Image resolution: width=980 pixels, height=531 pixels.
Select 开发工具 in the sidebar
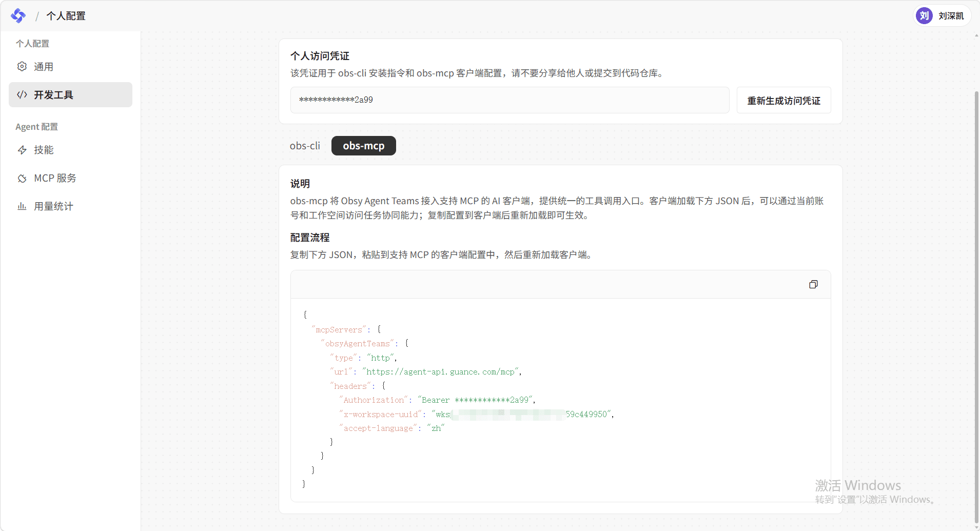coord(70,94)
